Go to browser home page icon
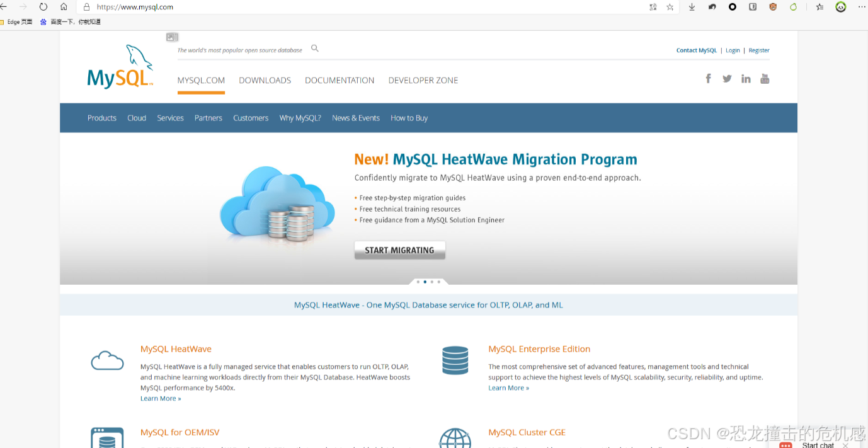Image resolution: width=868 pixels, height=448 pixels. click(64, 7)
